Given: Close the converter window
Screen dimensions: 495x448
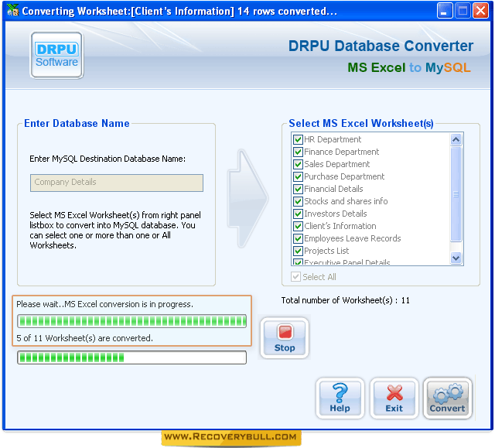Looking at the screenshot, I should pos(480,11).
